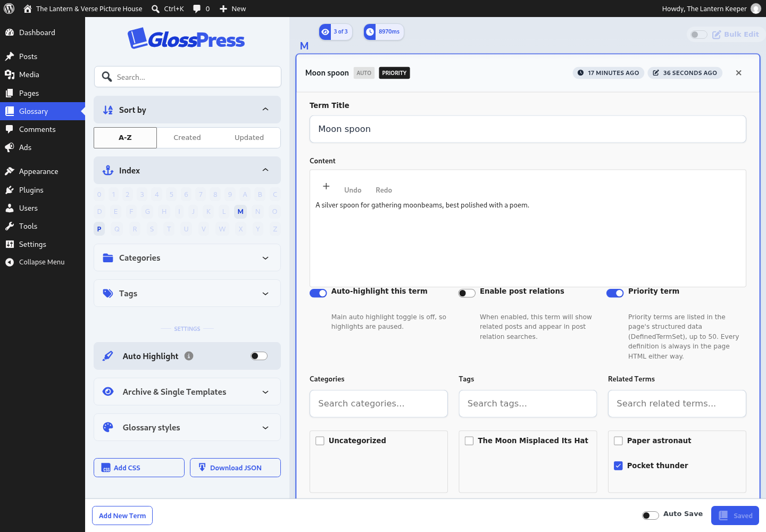Image resolution: width=766 pixels, height=532 pixels.
Task: Close the Moon spoon term editor
Action: (738, 73)
